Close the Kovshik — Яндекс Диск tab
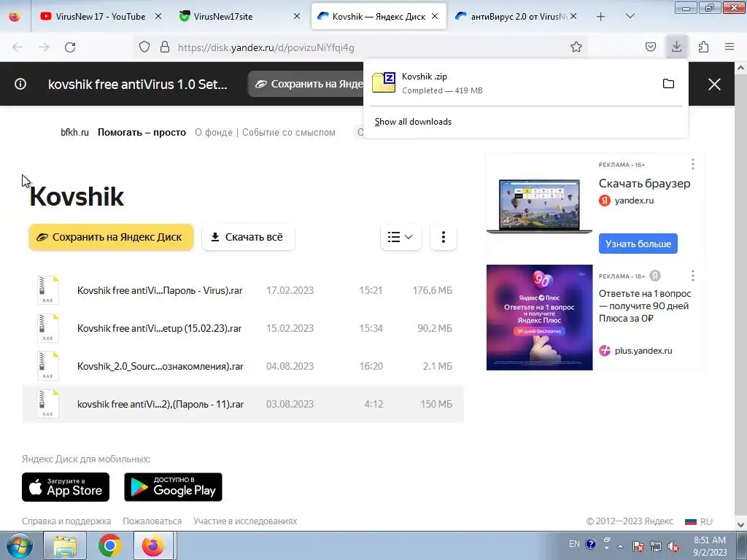The image size is (747, 560). 435,16
